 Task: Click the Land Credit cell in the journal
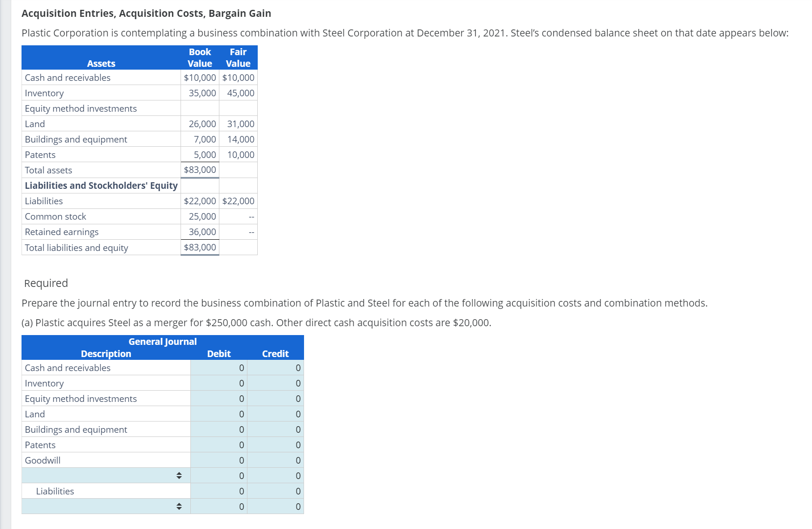coord(275,414)
